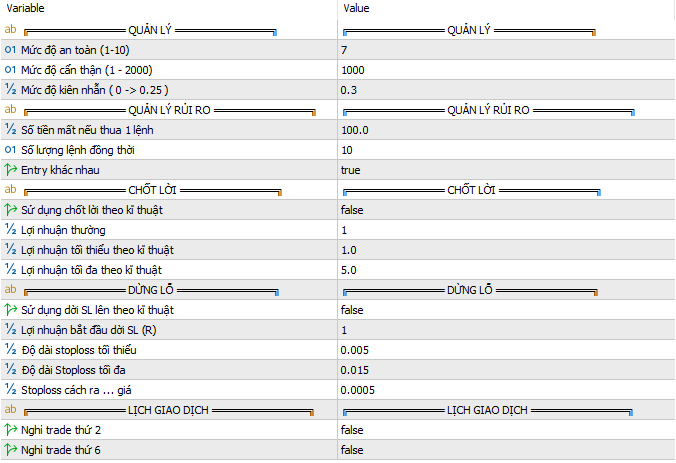
Task: Open value dropdown for Nghỉ trade thứ 6
Action: tap(507, 450)
